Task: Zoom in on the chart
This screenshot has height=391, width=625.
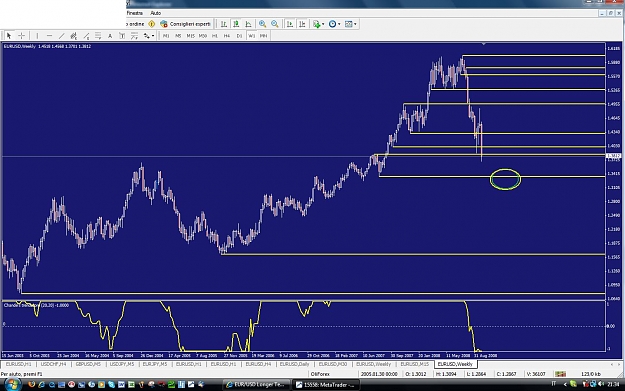Action: click(x=262, y=24)
